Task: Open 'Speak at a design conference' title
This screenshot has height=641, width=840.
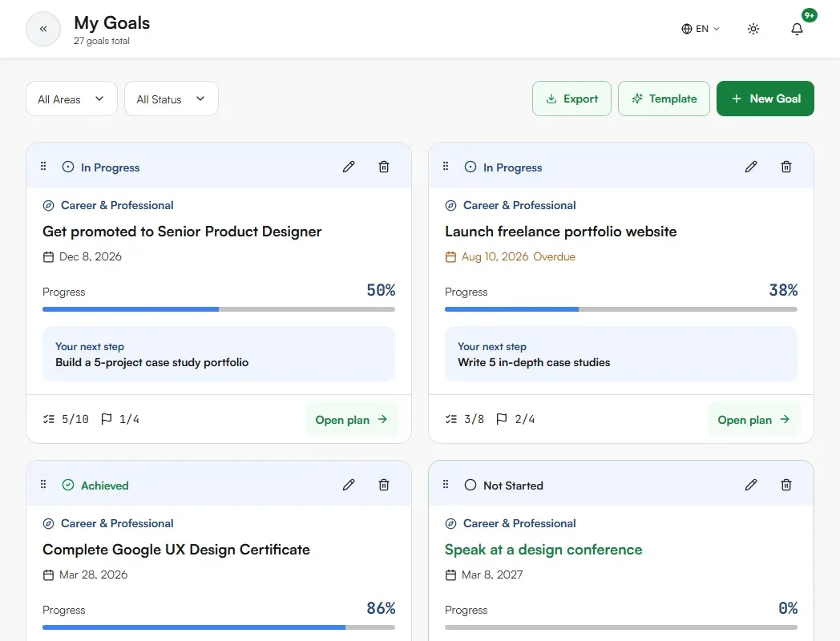Action: 543,550
